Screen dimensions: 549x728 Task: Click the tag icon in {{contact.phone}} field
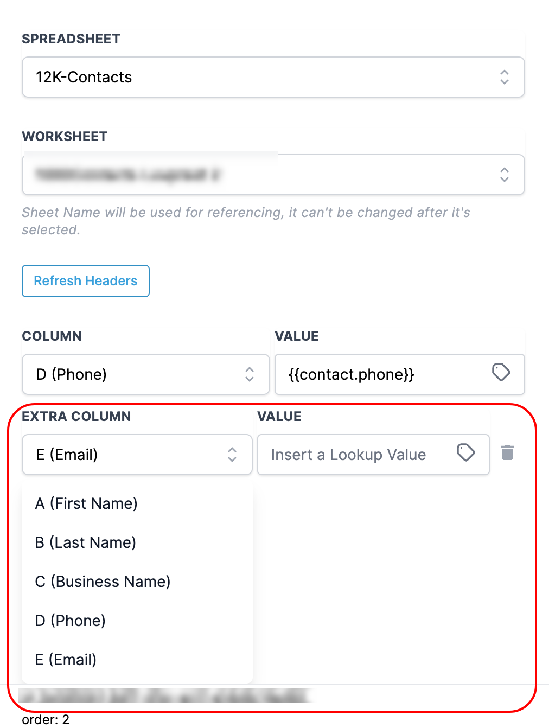tap(501, 372)
